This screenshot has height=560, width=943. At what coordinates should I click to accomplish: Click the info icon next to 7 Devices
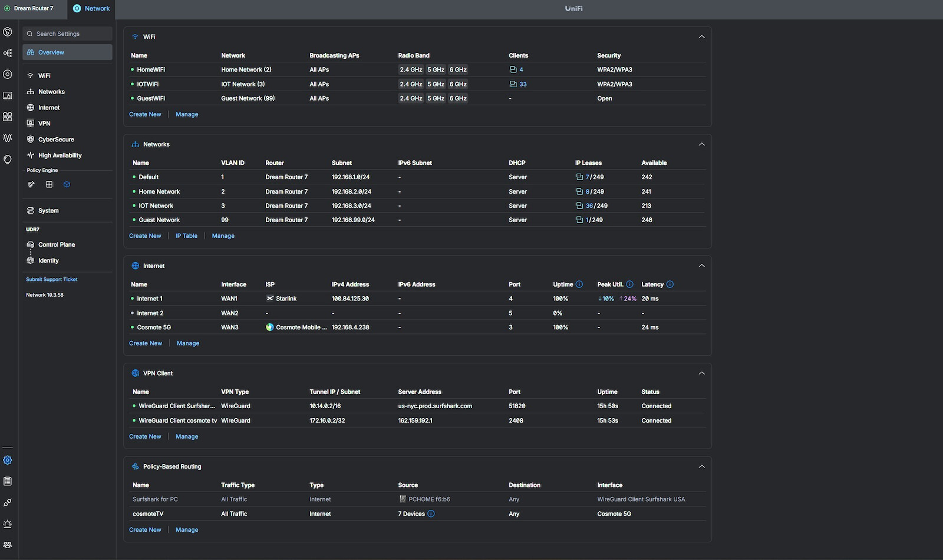[x=431, y=513]
